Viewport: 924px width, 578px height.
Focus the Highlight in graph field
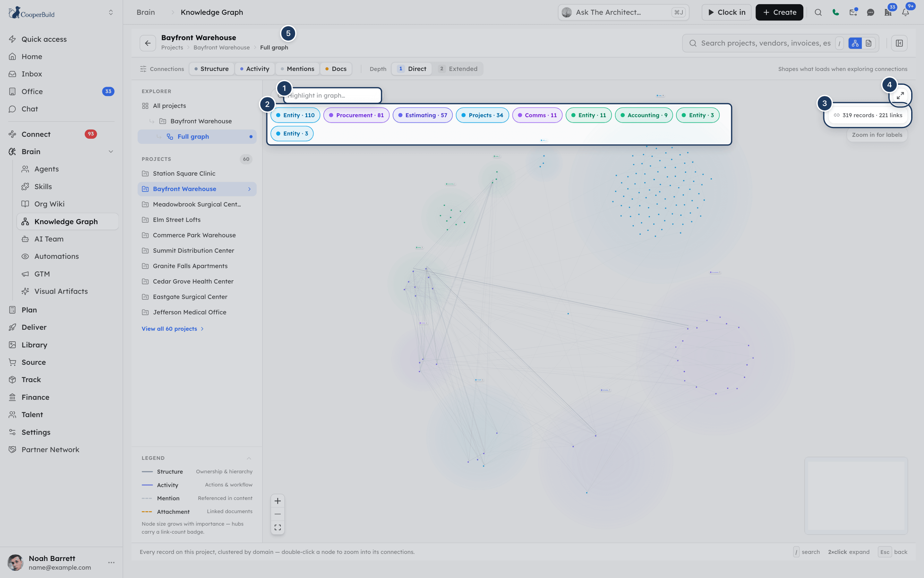click(x=332, y=96)
